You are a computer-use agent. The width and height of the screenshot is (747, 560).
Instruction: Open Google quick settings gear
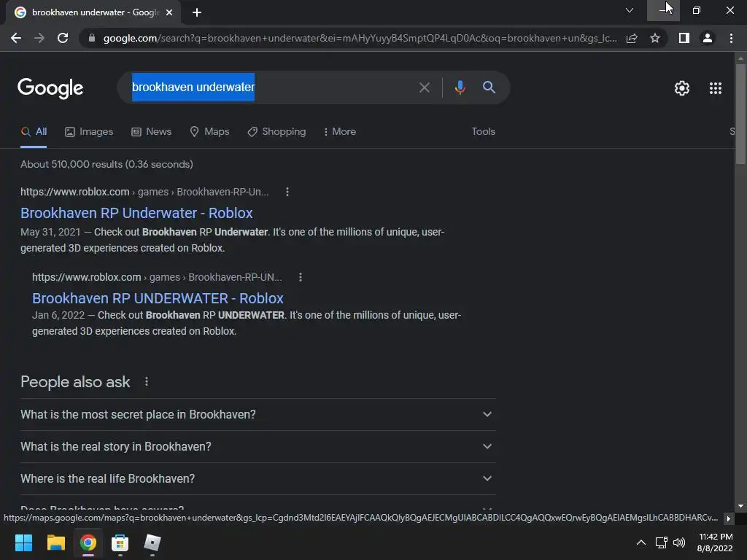682,88
